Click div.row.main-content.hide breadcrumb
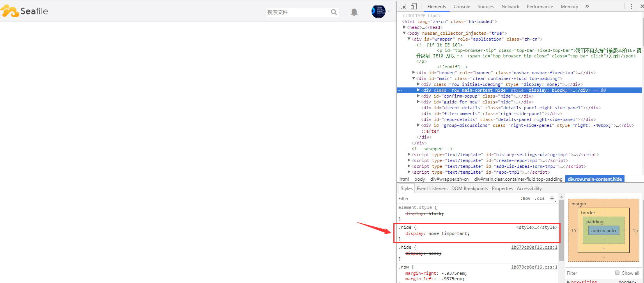Viewport: 644px width, 283px height. 595,179
